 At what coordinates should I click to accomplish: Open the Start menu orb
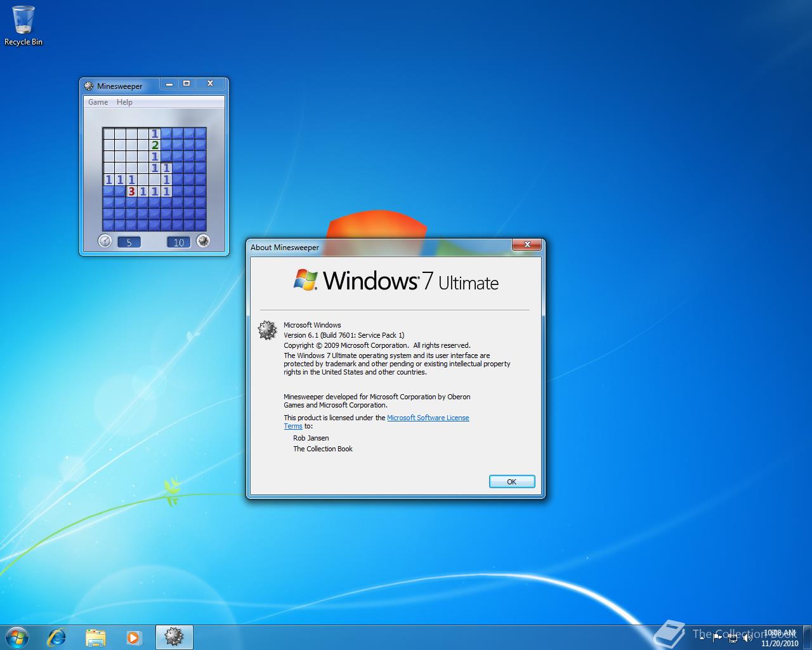tap(17, 637)
